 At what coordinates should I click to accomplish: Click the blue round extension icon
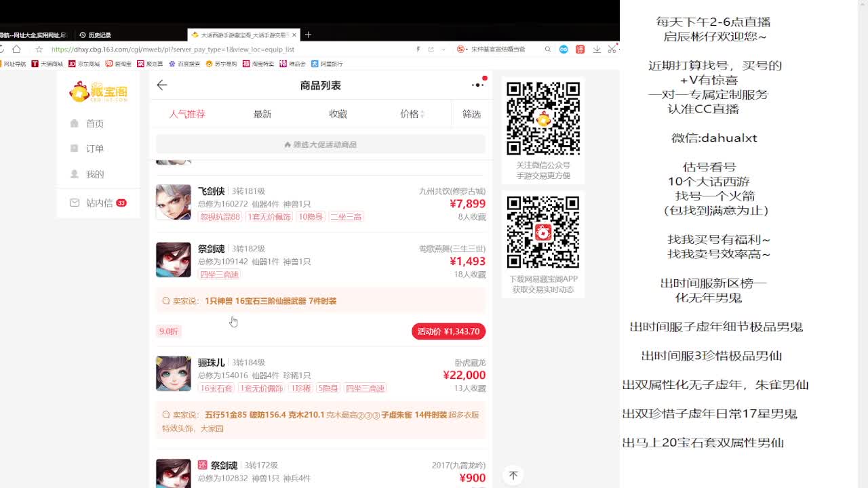tap(564, 49)
